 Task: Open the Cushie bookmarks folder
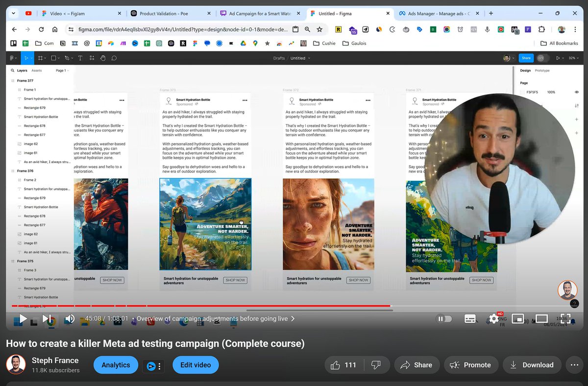click(x=325, y=43)
